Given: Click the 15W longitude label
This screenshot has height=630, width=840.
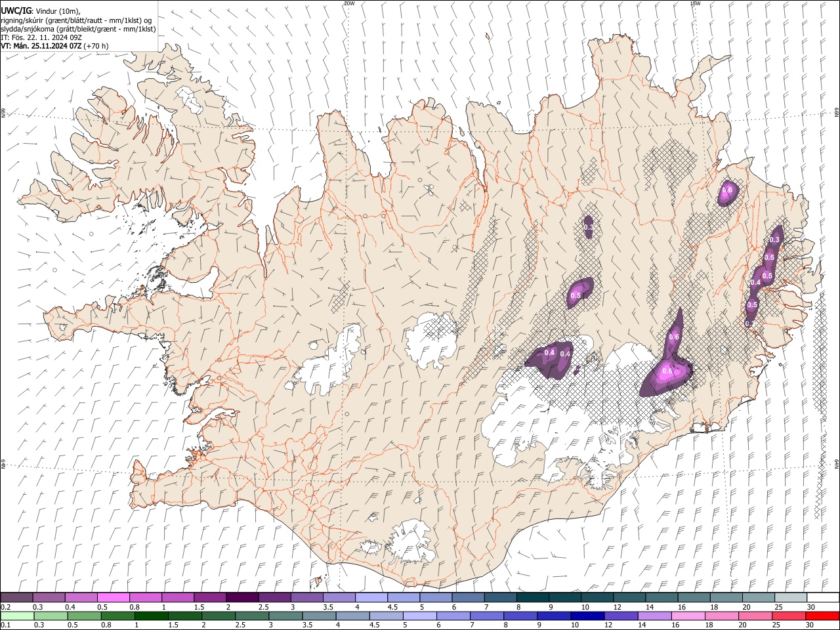Looking at the screenshot, I should pyautogui.click(x=695, y=3).
